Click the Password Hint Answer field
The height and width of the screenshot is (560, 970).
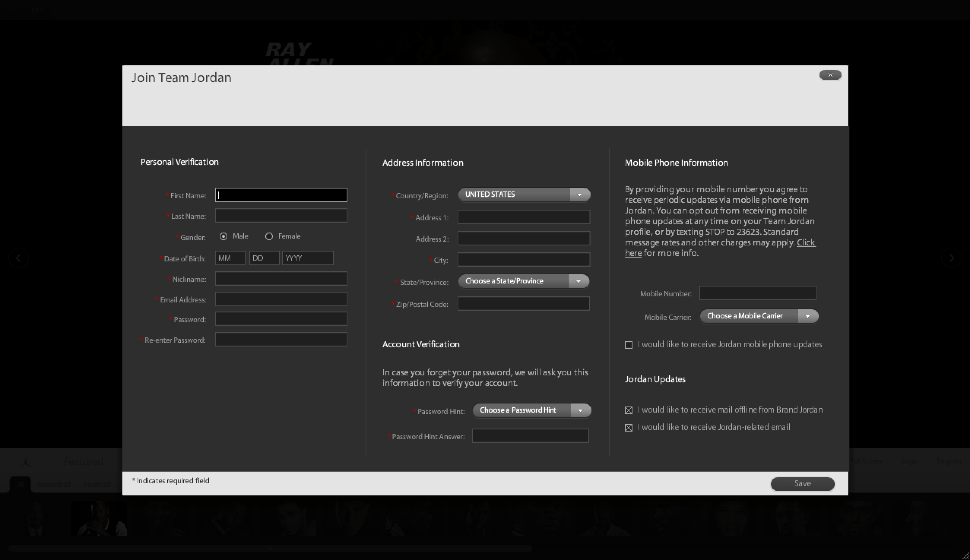coord(530,436)
